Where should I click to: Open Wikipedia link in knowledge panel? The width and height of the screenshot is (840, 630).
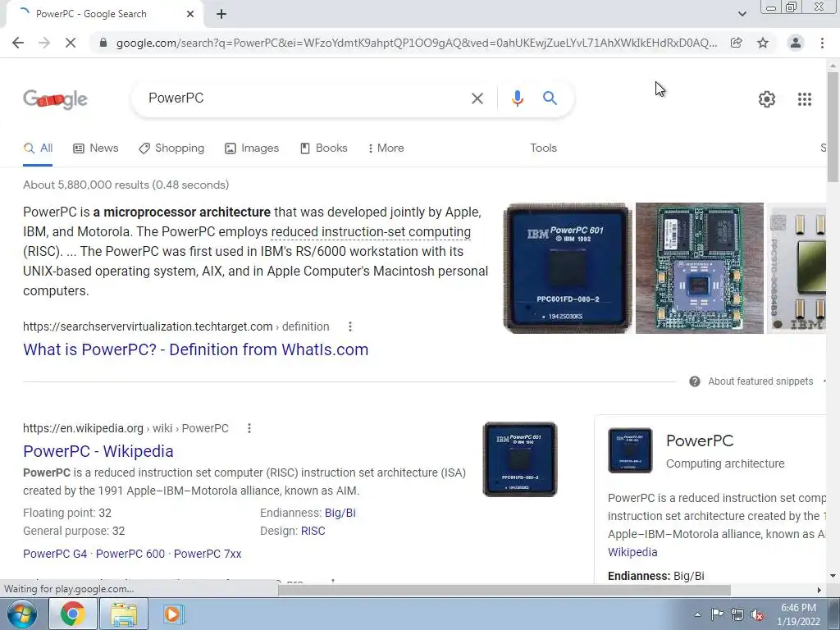tap(632, 552)
